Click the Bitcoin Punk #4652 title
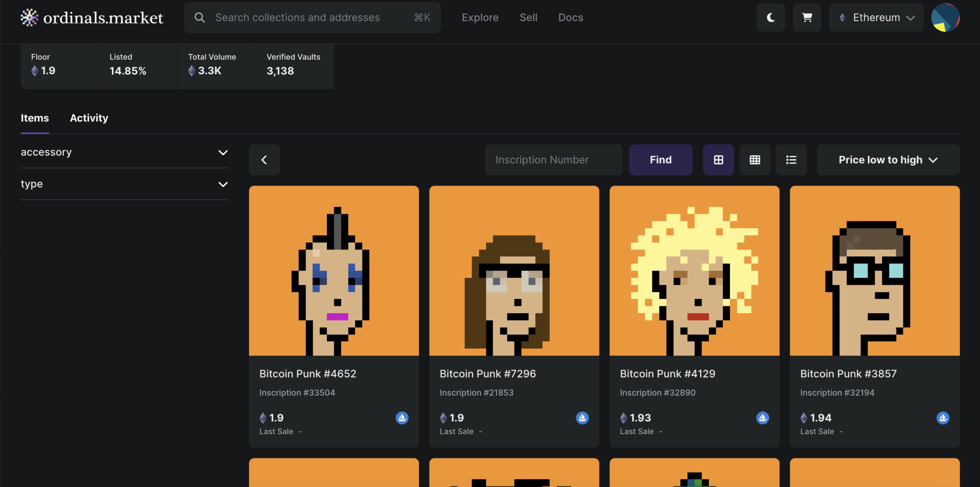The width and height of the screenshot is (980, 487). 308,374
